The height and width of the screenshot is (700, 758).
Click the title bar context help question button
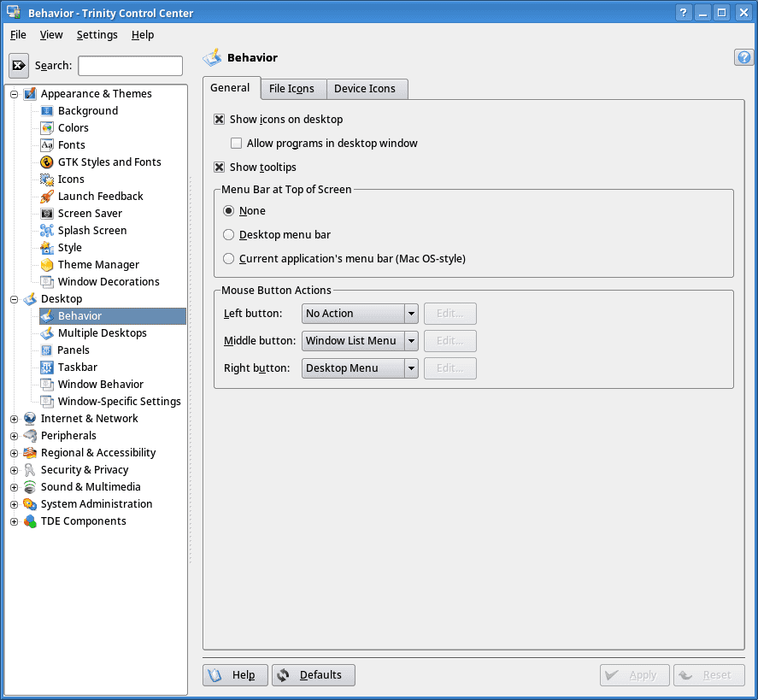pyautogui.click(x=683, y=13)
